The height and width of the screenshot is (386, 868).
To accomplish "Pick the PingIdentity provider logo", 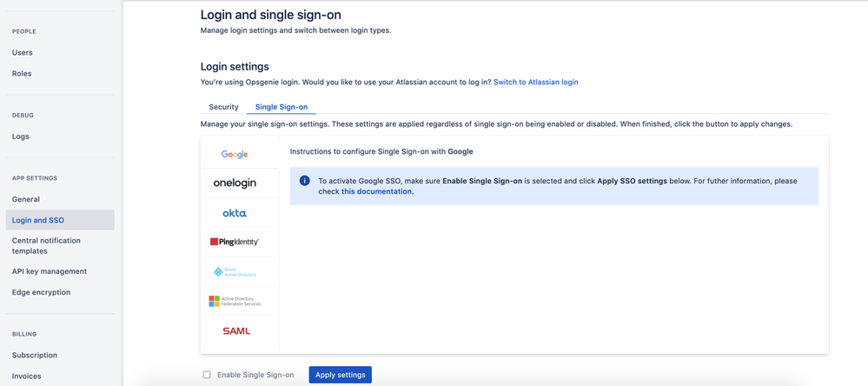I will (235, 242).
